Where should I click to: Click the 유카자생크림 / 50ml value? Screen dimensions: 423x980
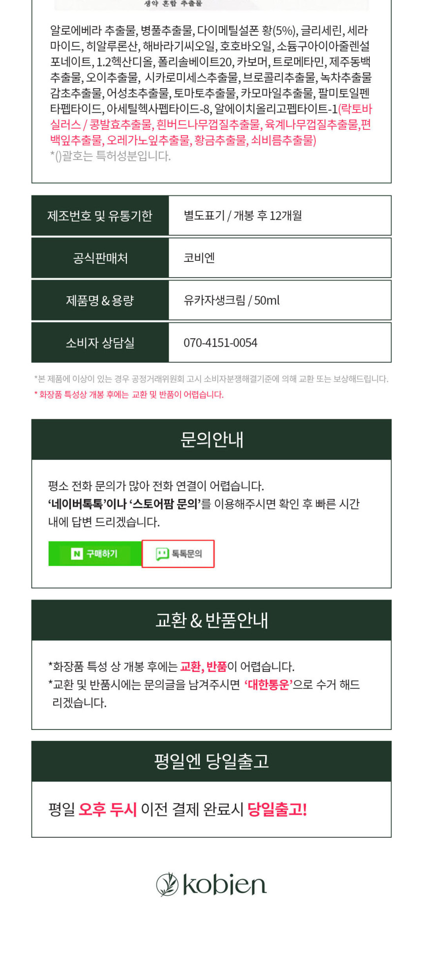(232, 300)
